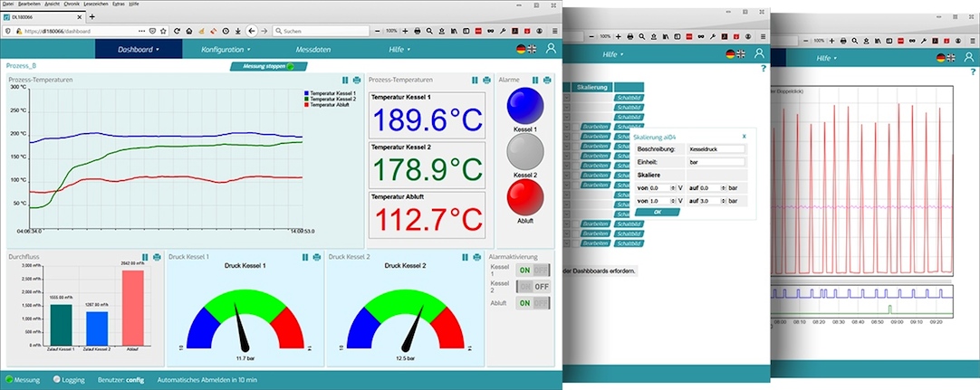Click the red Abluft alarm lamp
The width and height of the screenshot is (980, 390).
tap(525, 198)
